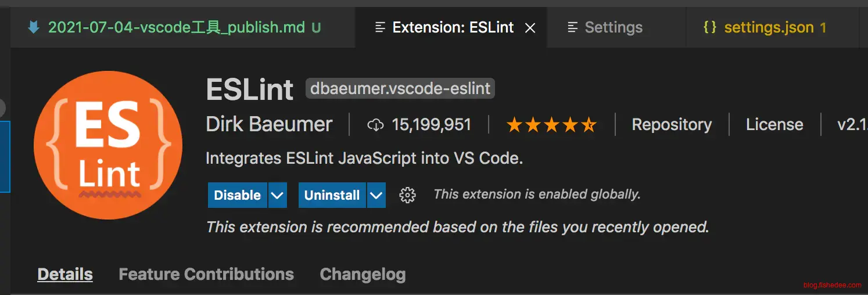
Task: Click publisher name Dirk Baeumer
Action: tap(269, 125)
